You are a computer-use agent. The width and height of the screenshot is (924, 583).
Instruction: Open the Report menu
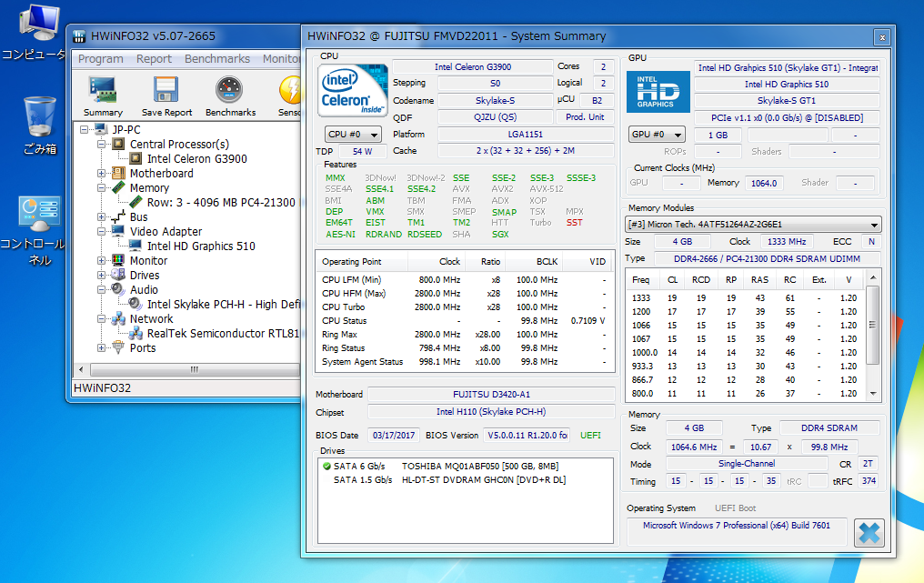154,59
